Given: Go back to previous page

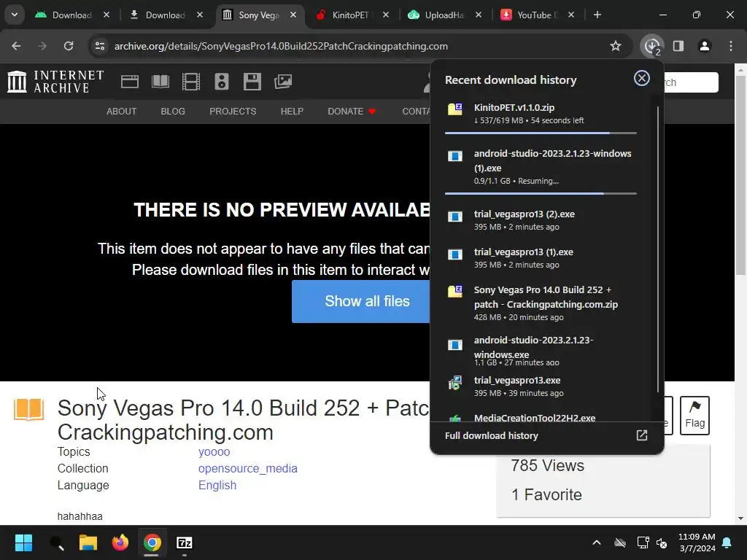Looking at the screenshot, I should (x=16, y=46).
